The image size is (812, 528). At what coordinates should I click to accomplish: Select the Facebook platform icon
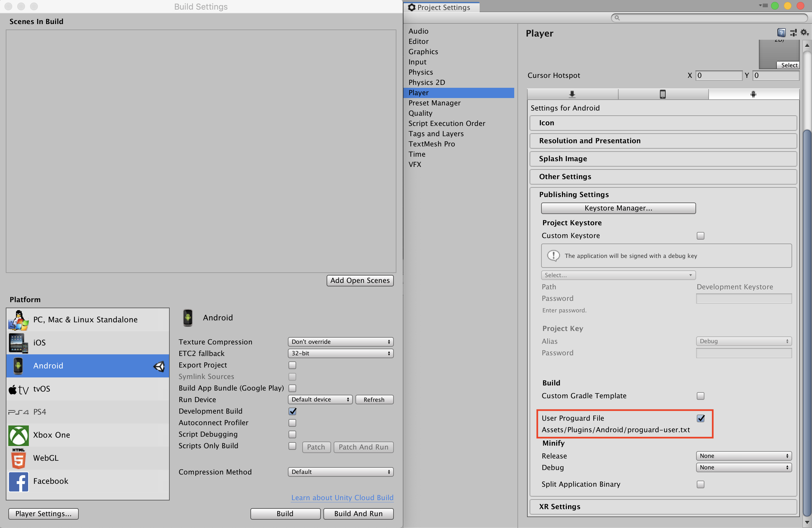pyautogui.click(x=17, y=481)
